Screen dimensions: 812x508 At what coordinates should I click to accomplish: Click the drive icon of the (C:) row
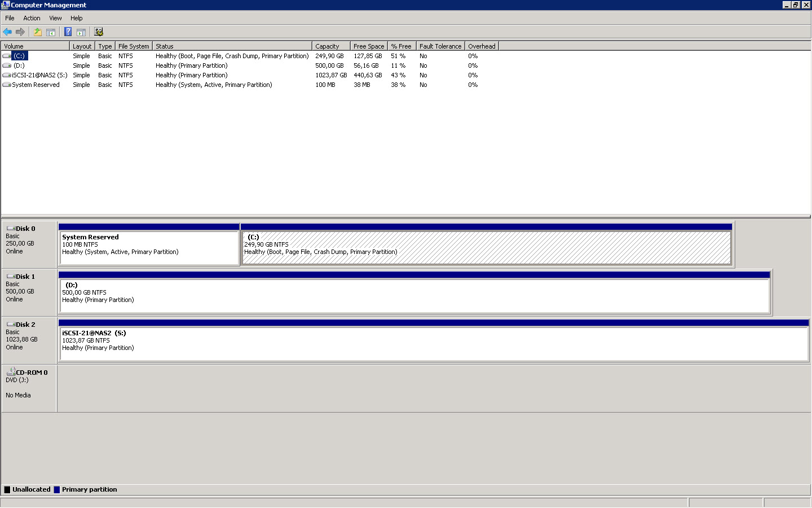[7, 56]
